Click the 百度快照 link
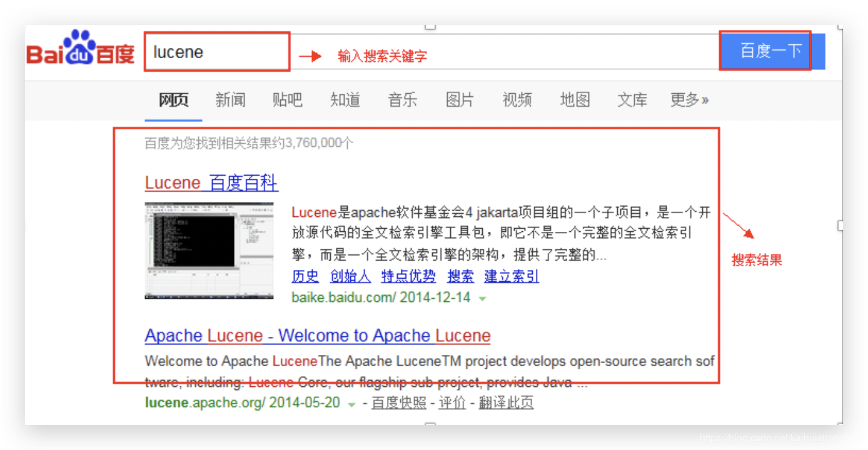The height and width of the screenshot is (450, 868). tap(398, 402)
